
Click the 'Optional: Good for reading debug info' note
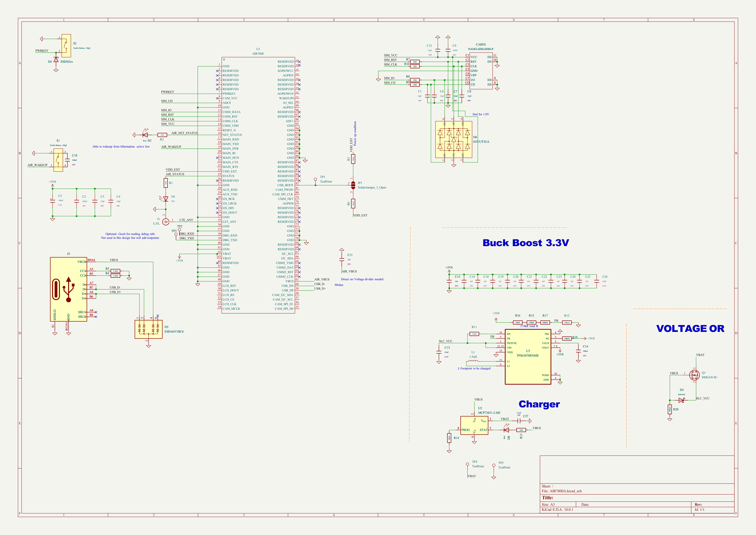coord(130,234)
